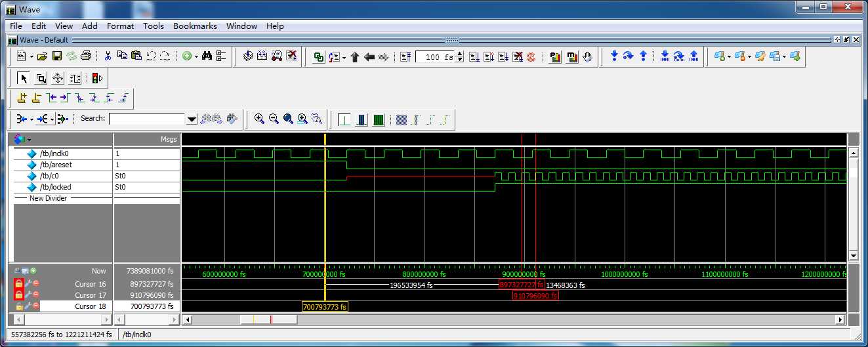
Task: Select the arrow Select Mode tool
Action: (x=24, y=79)
